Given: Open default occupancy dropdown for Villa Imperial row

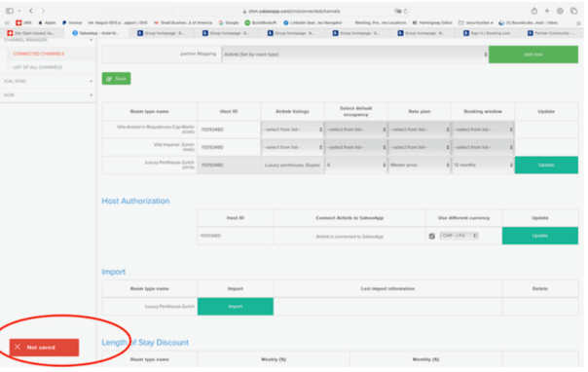Looking at the screenshot, I should 356,147.
